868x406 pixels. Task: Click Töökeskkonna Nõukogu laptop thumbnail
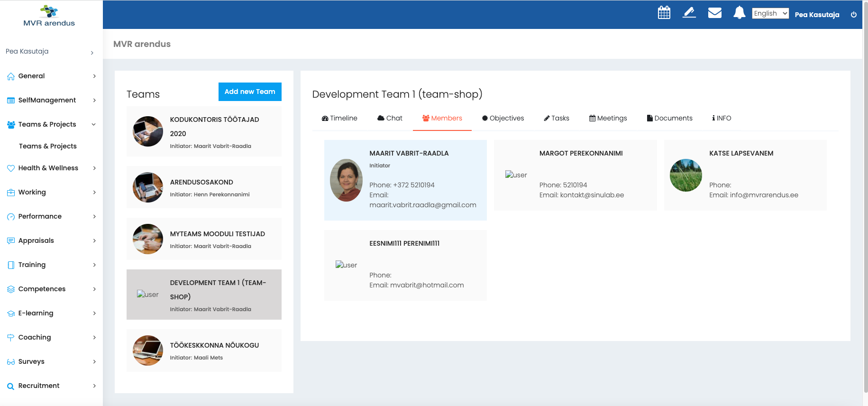(148, 351)
